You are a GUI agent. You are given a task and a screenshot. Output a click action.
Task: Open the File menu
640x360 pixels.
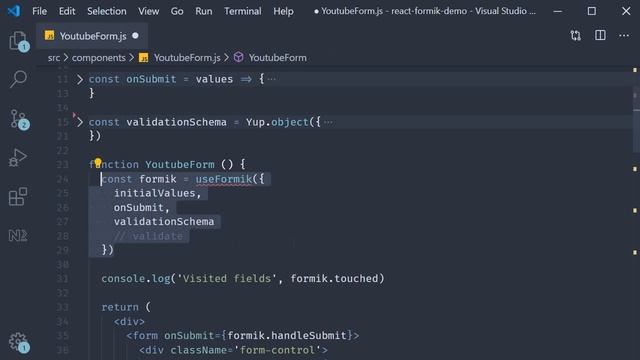tap(40, 11)
